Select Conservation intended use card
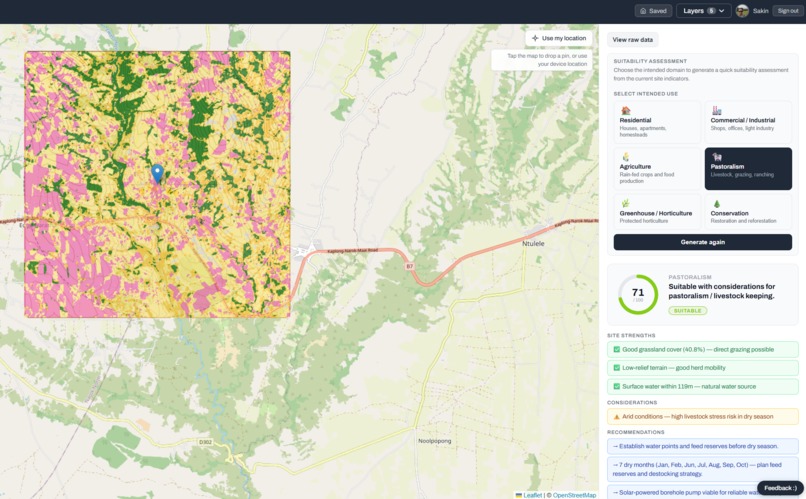This screenshot has height=499, width=806. click(x=748, y=211)
